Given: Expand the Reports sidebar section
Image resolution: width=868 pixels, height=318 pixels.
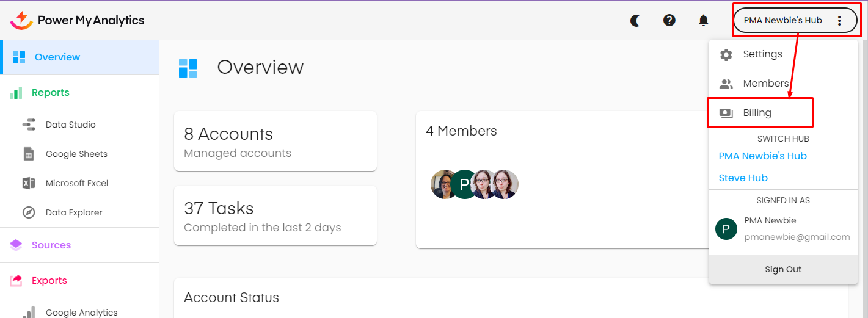Looking at the screenshot, I should (x=51, y=93).
